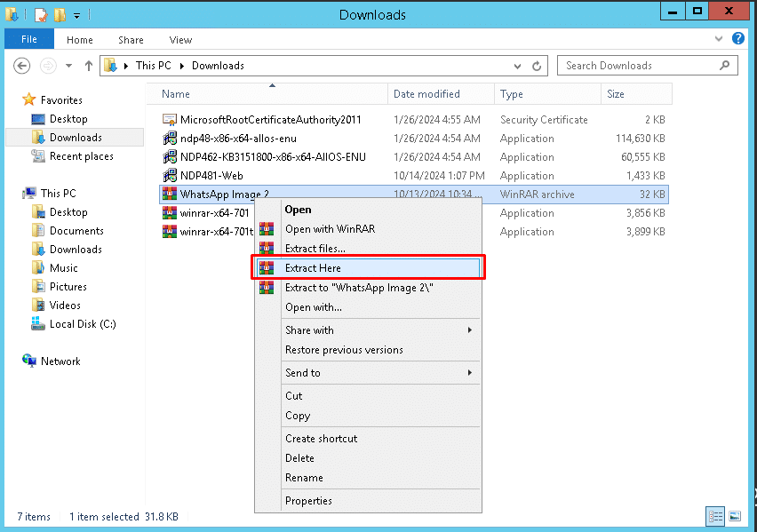Image resolution: width=757 pixels, height=532 pixels.
Task: Click Downloads in the address bar path
Action: pyautogui.click(x=218, y=66)
